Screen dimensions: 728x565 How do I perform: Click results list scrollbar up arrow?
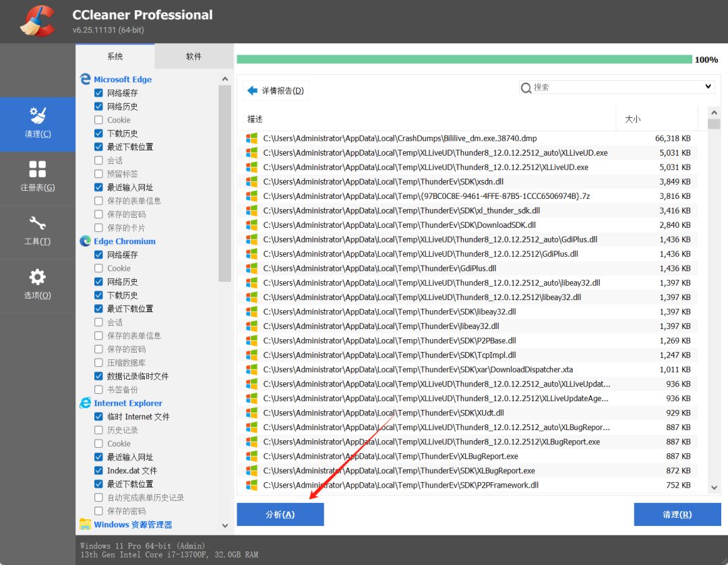[714, 113]
